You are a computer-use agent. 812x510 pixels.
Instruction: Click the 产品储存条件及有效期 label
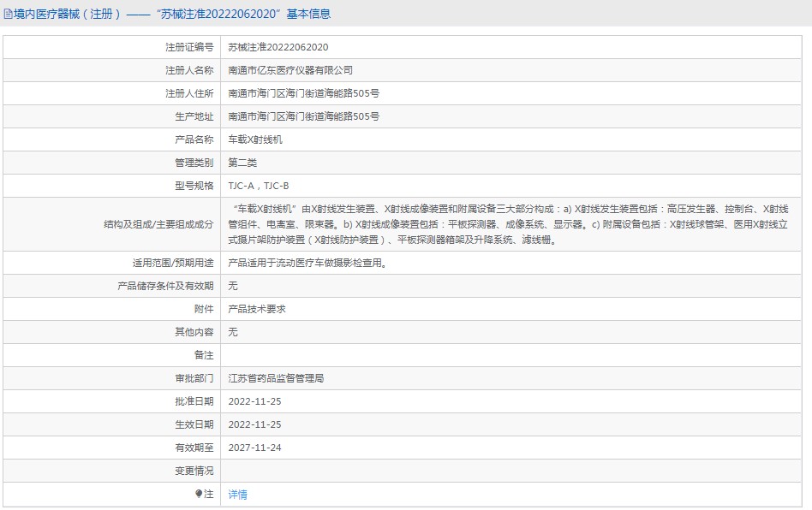pyautogui.click(x=165, y=286)
